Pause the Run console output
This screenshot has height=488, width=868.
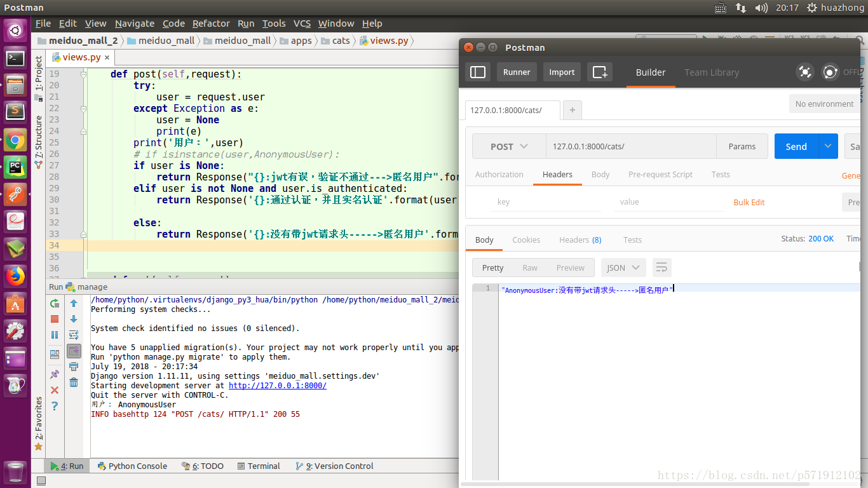55,335
